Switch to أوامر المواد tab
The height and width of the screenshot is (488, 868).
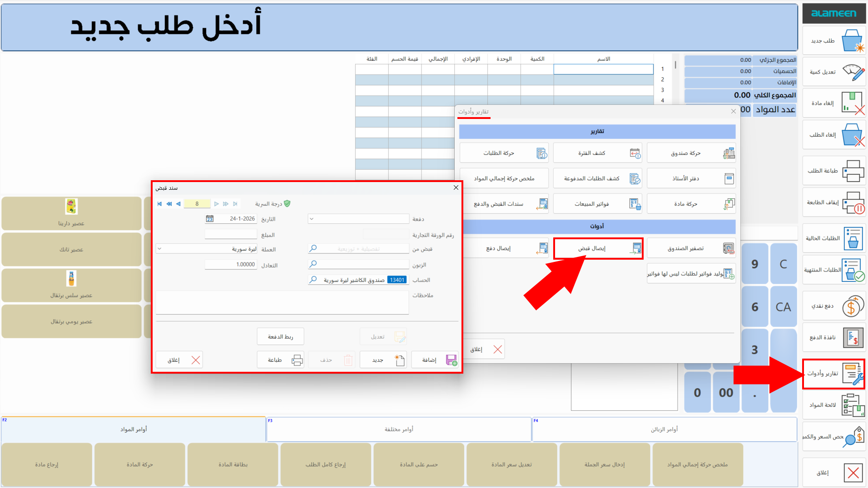click(134, 429)
